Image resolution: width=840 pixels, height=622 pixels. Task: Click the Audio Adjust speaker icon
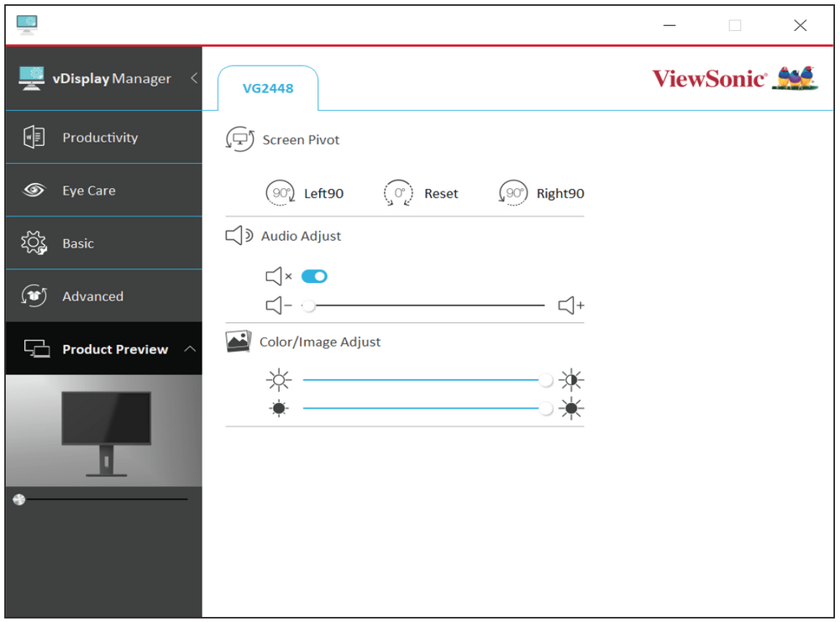pyautogui.click(x=239, y=236)
